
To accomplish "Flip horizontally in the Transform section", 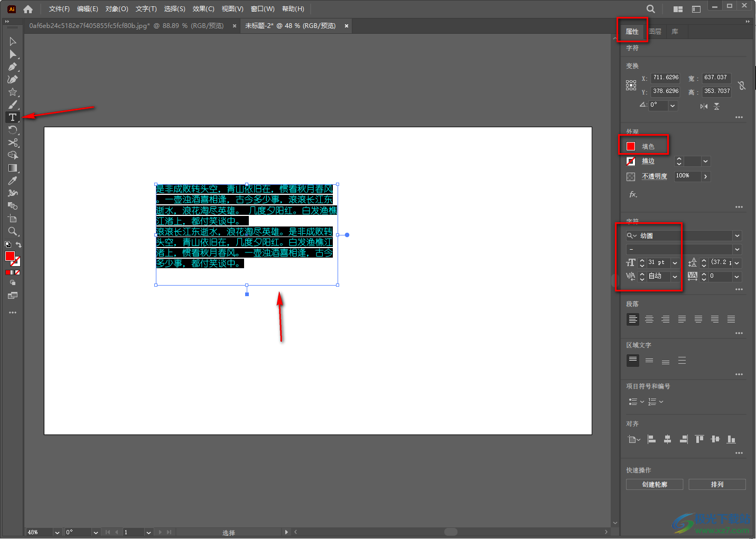I will pyautogui.click(x=704, y=106).
